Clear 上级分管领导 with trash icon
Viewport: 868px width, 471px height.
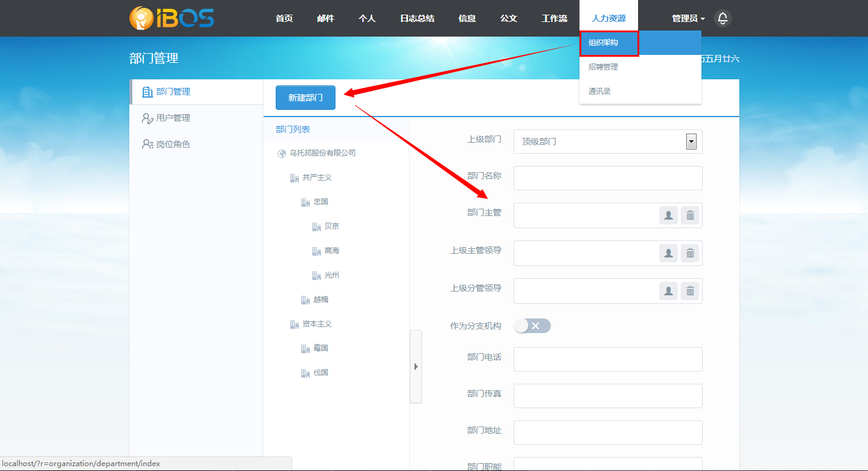pyautogui.click(x=690, y=291)
